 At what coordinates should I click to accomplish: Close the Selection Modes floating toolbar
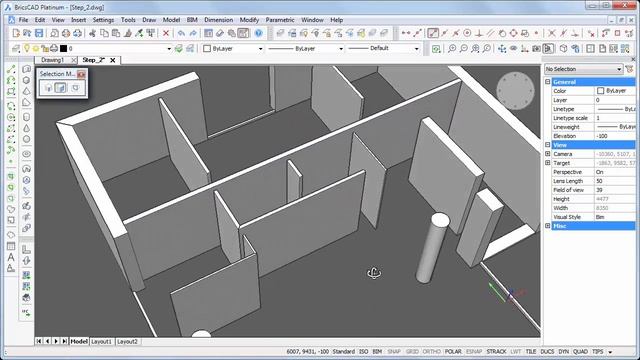coord(81,74)
